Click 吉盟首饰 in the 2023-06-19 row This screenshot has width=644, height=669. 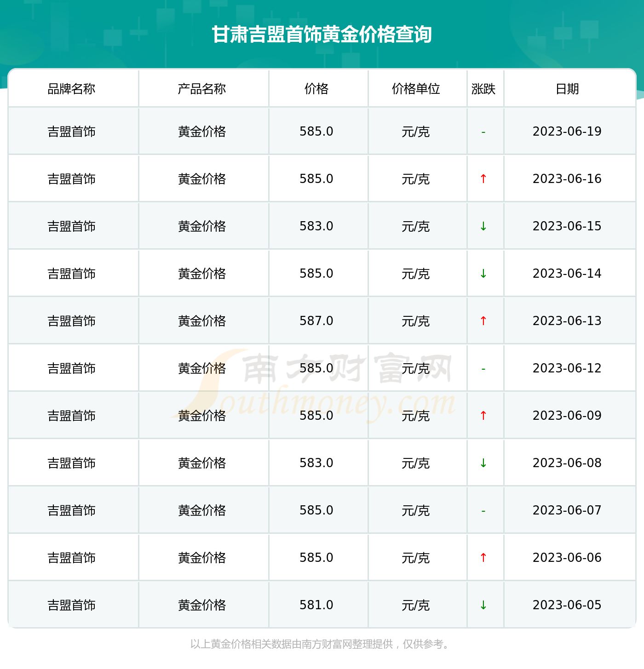pos(71,132)
